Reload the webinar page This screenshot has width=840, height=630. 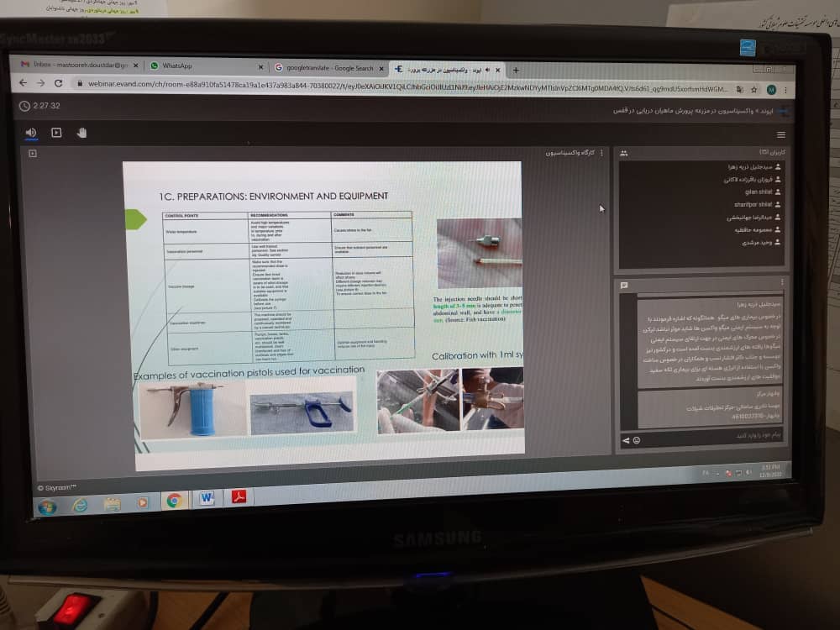[58, 83]
